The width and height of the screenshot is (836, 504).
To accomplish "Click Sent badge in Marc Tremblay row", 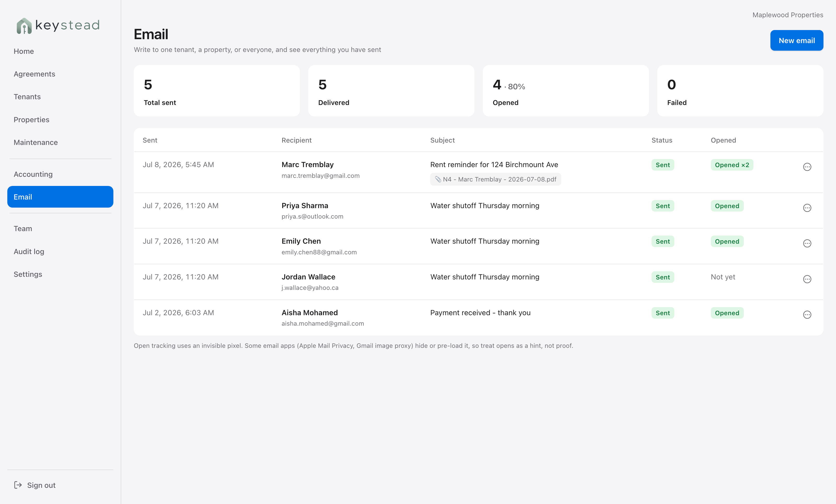I will click(663, 165).
